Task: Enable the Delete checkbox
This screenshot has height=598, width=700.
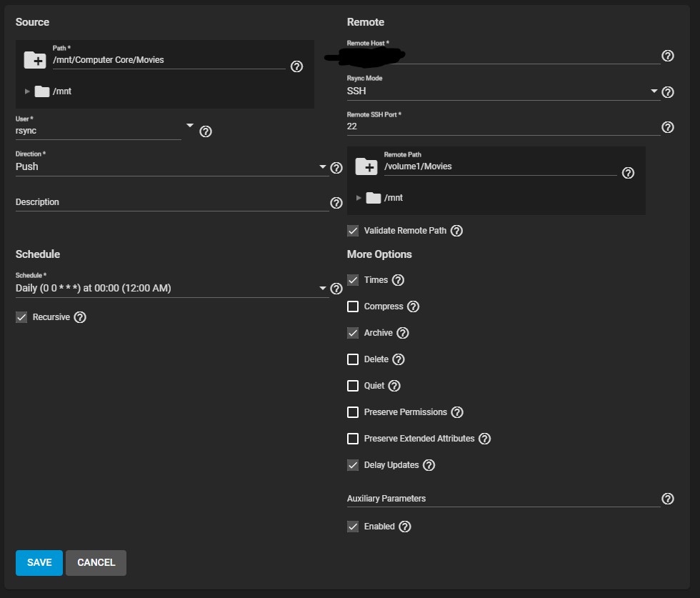Action: (353, 359)
